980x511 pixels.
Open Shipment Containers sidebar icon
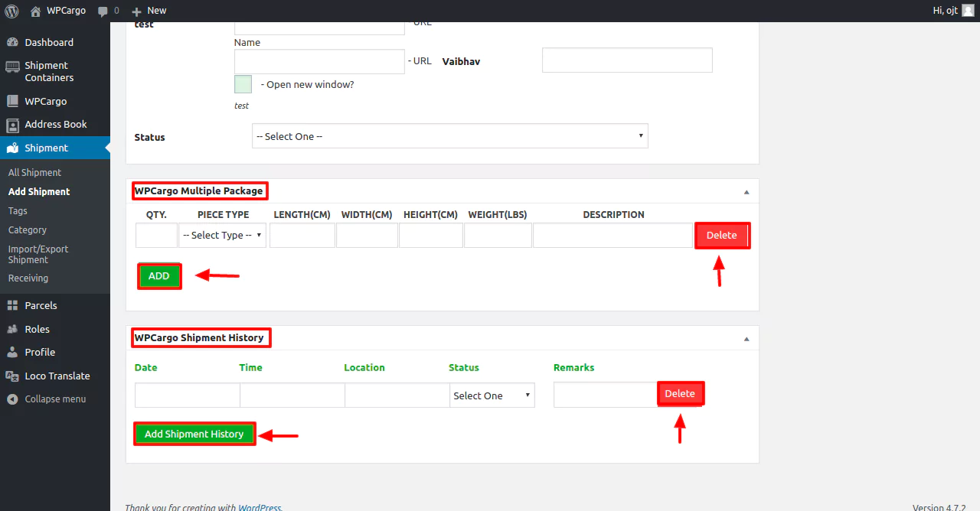(12, 67)
